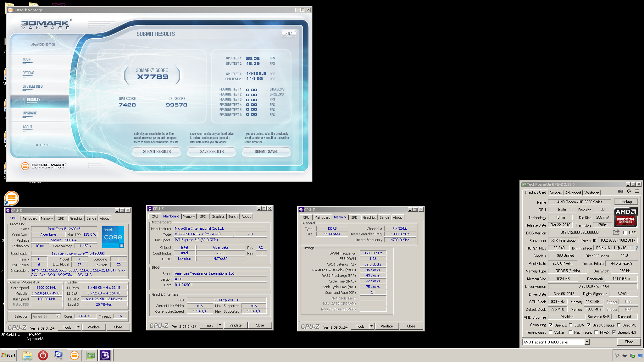The height and width of the screenshot is (362, 644).
Task: Click the AMD Radeon Graphics logo
Action: (x=626, y=217)
